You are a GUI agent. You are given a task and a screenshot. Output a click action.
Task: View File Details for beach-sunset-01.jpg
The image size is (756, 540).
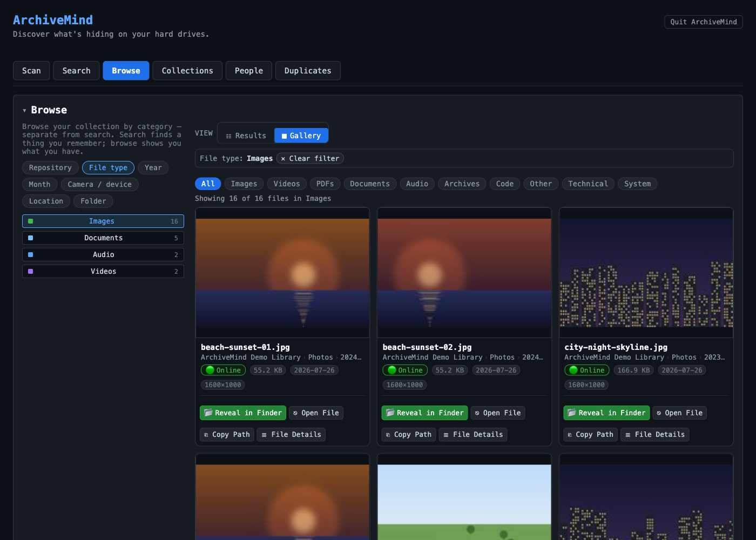[x=291, y=435]
